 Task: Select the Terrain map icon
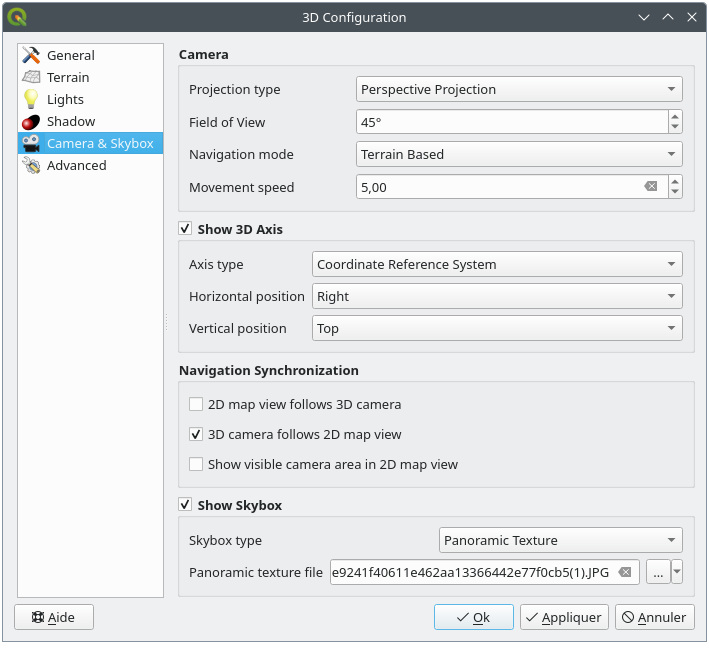pos(31,78)
